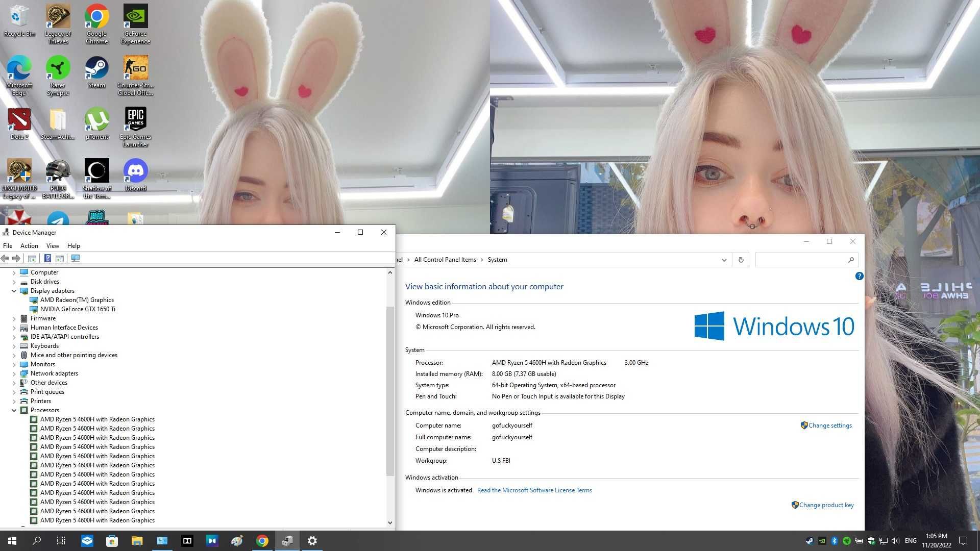
Task: Click the Steam icon in system tray
Action: pyautogui.click(x=810, y=541)
